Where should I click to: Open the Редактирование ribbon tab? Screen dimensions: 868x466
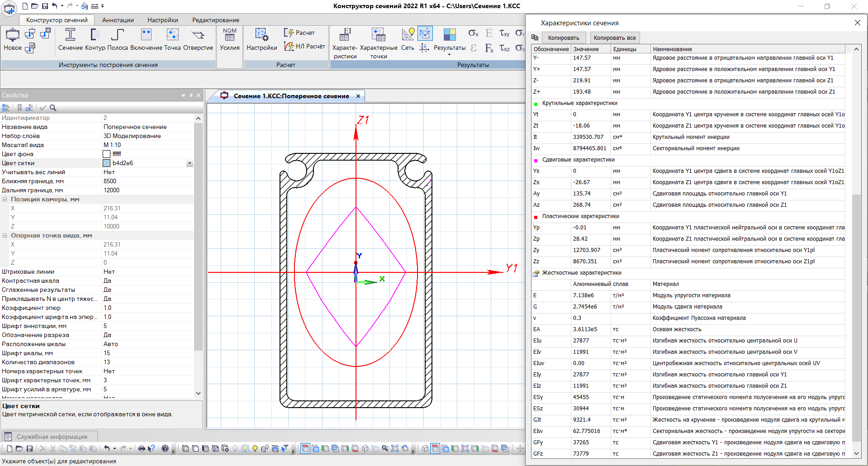click(x=215, y=20)
